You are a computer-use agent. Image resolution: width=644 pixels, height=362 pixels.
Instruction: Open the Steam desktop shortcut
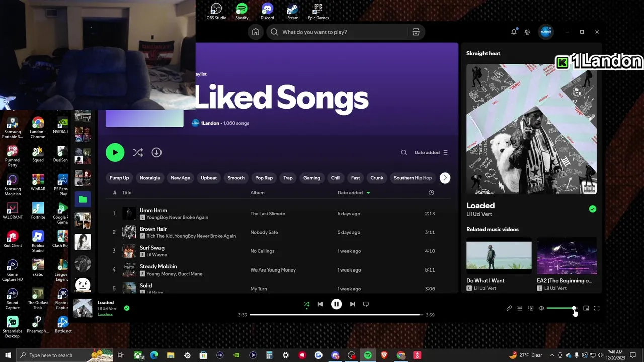[292, 11]
